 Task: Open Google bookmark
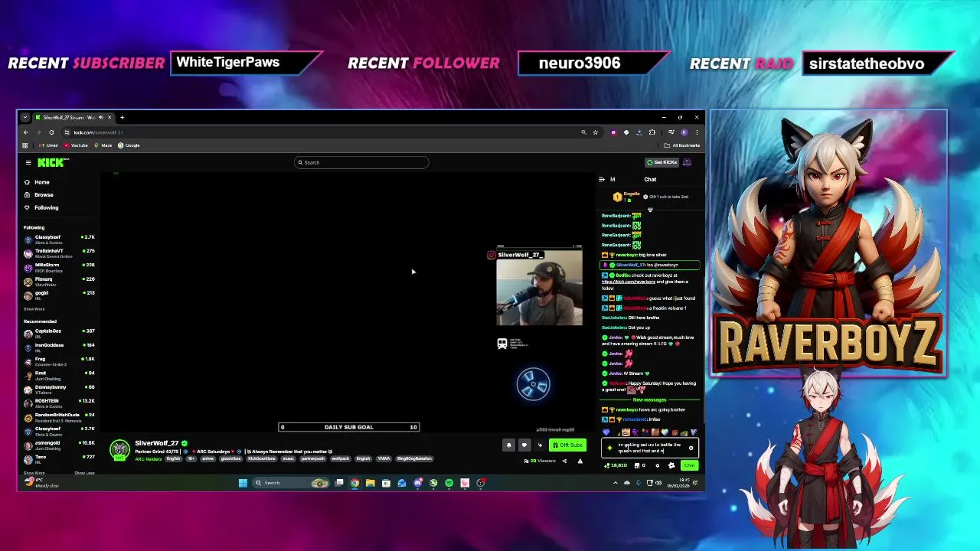click(129, 145)
